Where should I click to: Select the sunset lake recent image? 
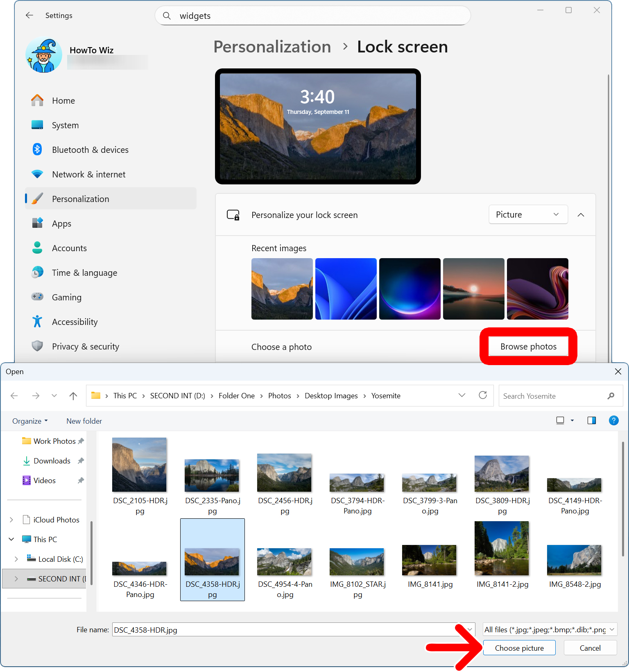coord(474,289)
